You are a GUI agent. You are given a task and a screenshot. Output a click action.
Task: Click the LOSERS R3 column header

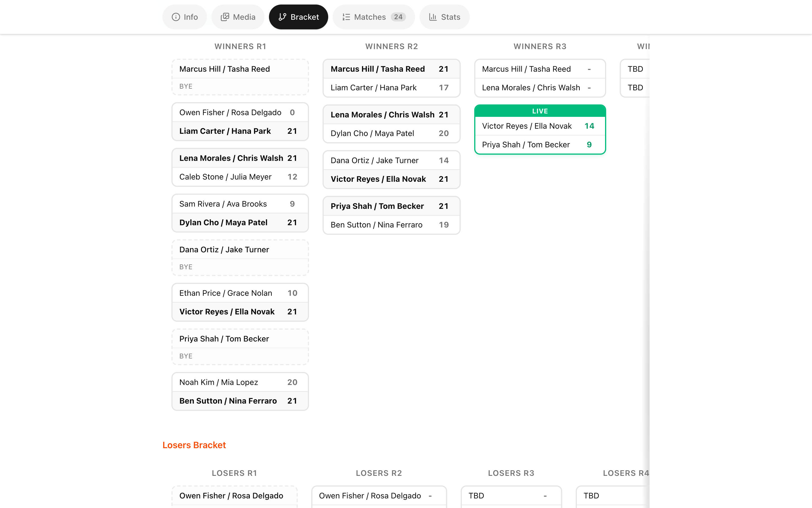click(511, 473)
